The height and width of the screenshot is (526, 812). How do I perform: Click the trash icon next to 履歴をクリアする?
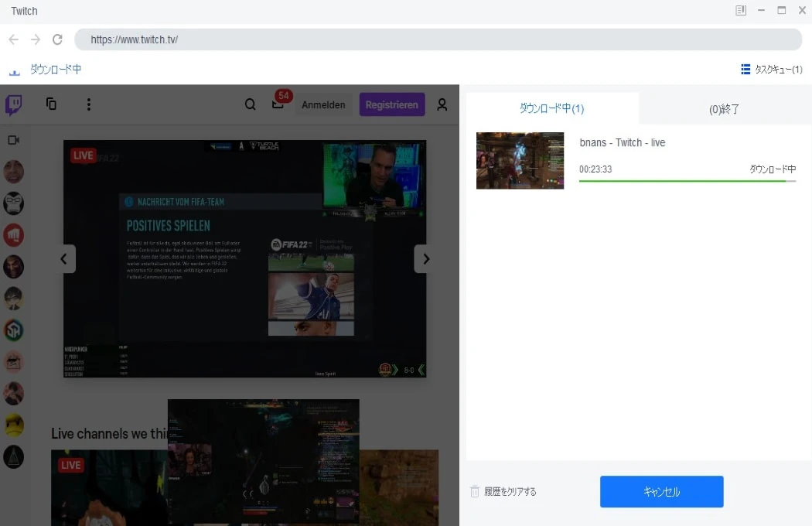pyautogui.click(x=475, y=491)
